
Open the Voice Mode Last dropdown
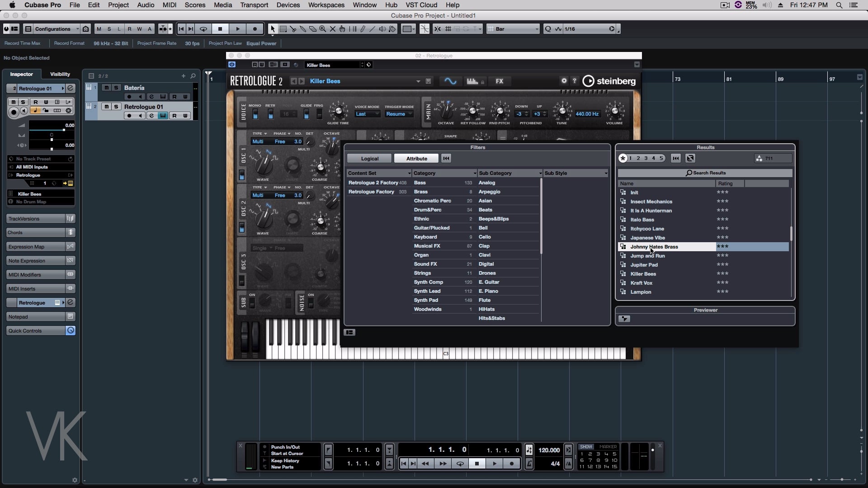[x=367, y=114]
